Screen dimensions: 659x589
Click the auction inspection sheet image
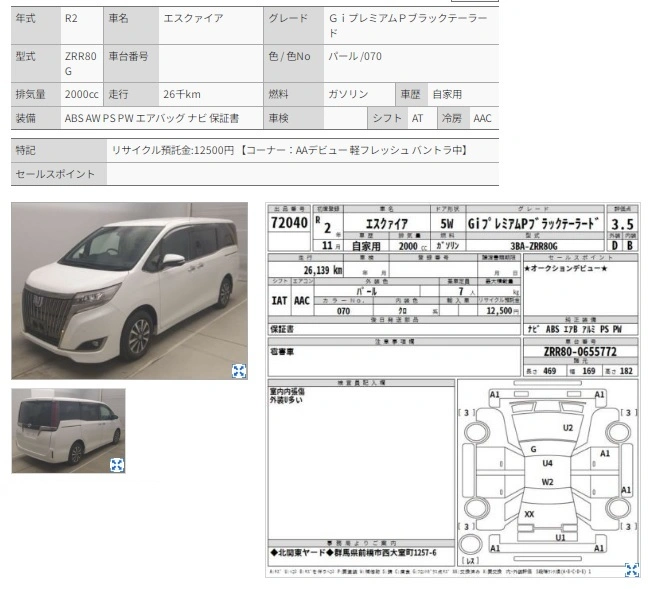[x=453, y=390]
